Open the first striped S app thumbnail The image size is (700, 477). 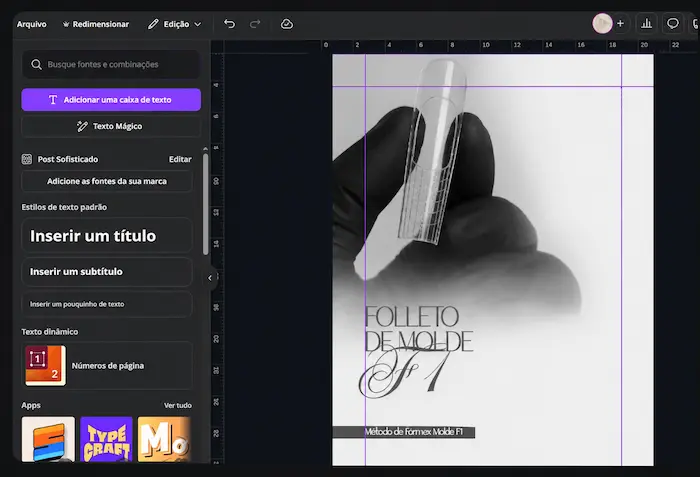click(x=48, y=439)
